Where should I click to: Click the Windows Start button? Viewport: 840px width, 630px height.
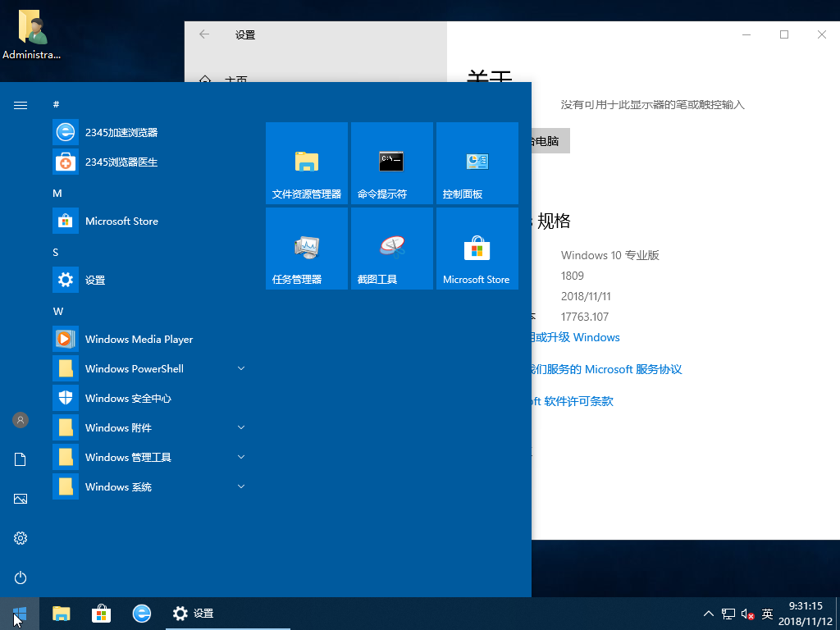(x=20, y=614)
